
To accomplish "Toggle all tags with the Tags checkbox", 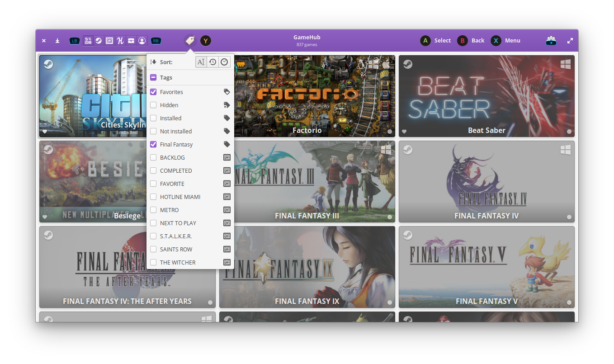I will 153,77.
